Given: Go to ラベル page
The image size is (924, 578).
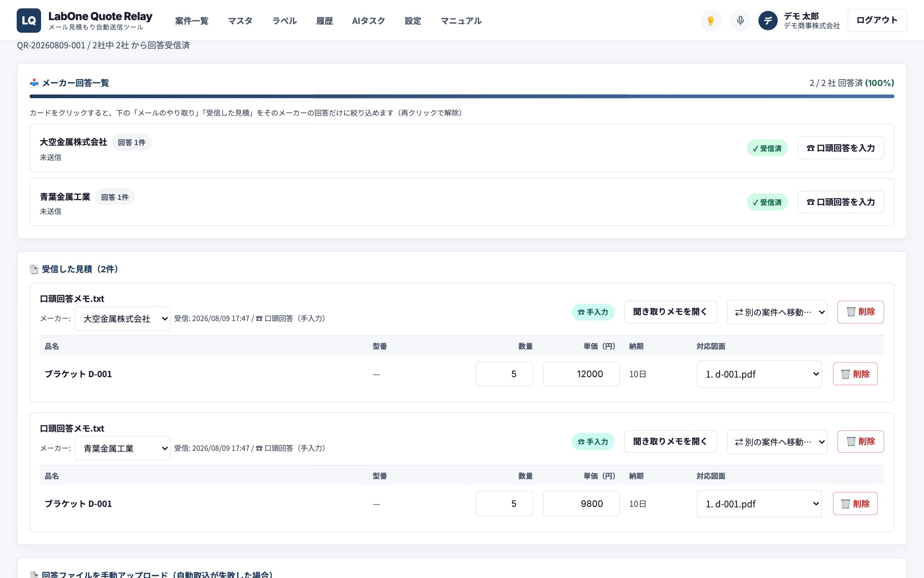Looking at the screenshot, I should [x=284, y=21].
